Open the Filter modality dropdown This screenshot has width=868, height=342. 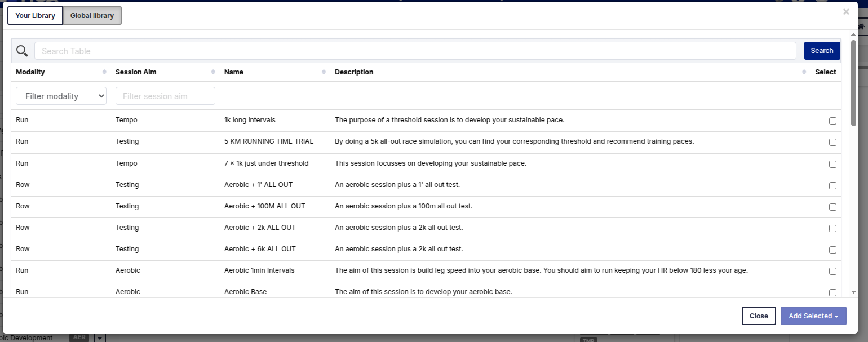pos(61,96)
